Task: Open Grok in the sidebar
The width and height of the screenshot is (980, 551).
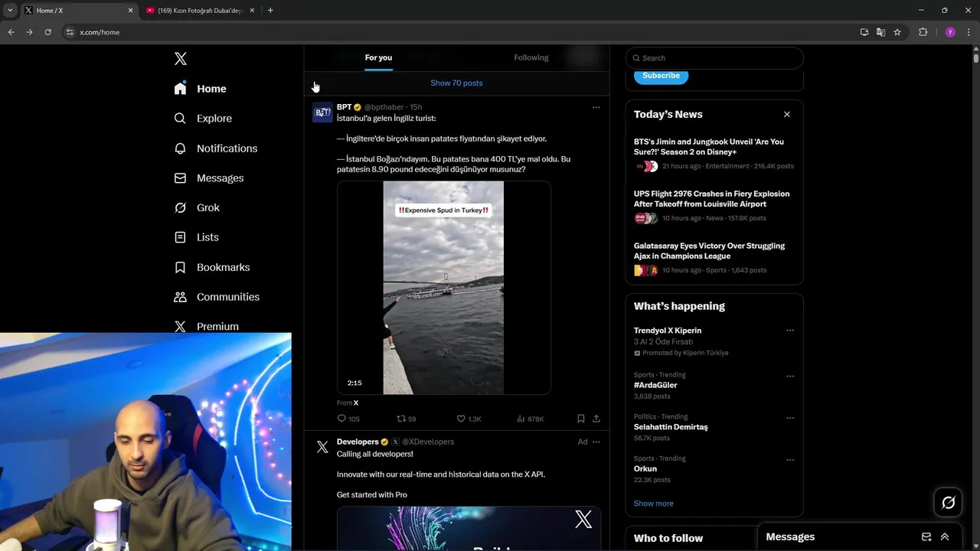Action: [197, 207]
